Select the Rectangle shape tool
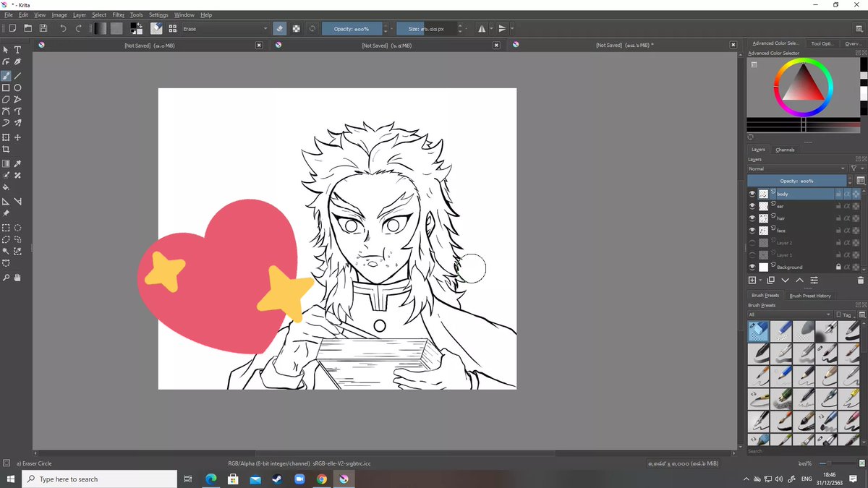868x488 pixels. (6, 87)
